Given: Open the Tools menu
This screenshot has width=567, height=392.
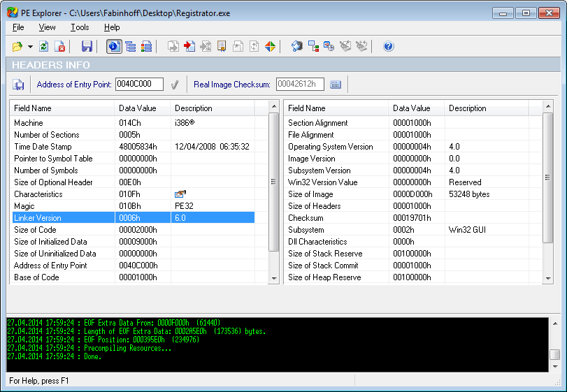Looking at the screenshot, I should click(x=80, y=27).
